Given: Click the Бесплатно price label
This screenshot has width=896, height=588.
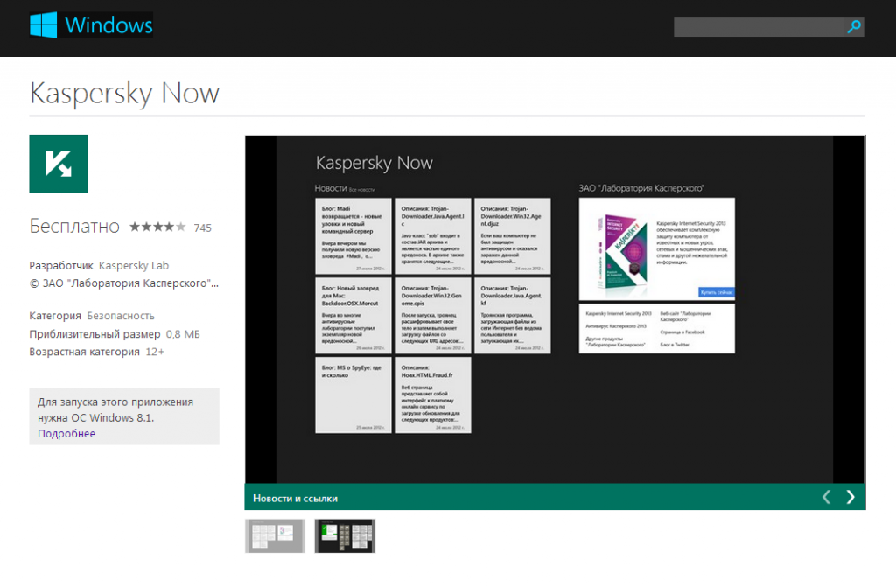Looking at the screenshot, I should pyautogui.click(x=74, y=227).
